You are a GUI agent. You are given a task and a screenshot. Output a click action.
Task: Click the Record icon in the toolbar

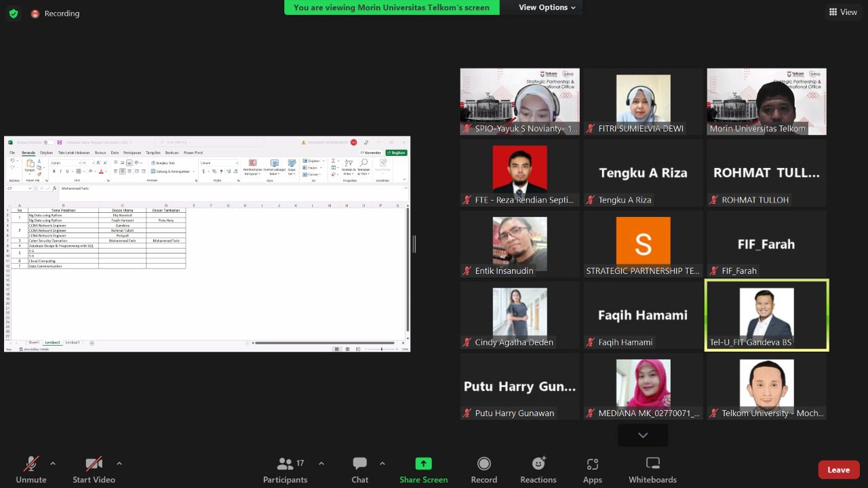pos(484,464)
